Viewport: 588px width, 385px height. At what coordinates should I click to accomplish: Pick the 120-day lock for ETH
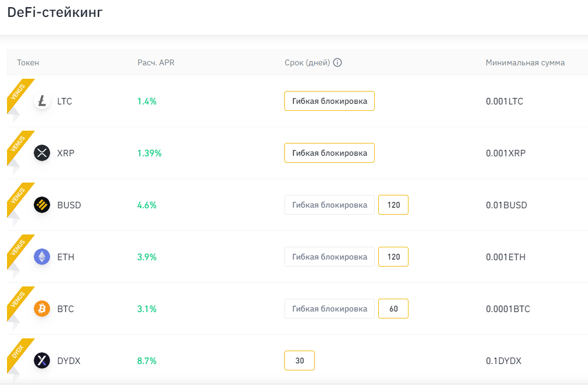coord(393,257)
